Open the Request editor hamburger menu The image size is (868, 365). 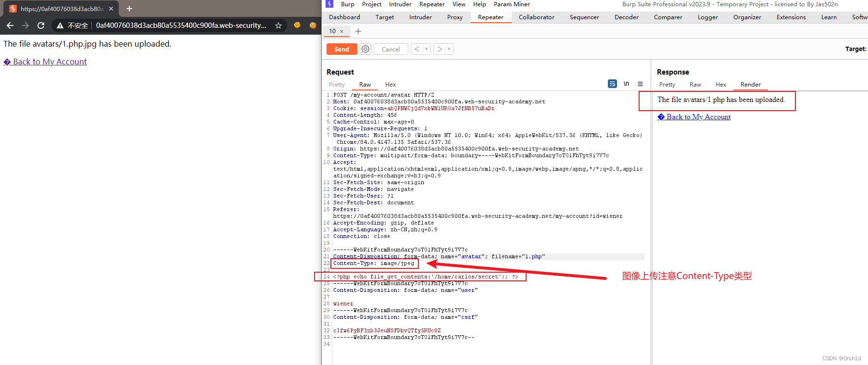641,84
